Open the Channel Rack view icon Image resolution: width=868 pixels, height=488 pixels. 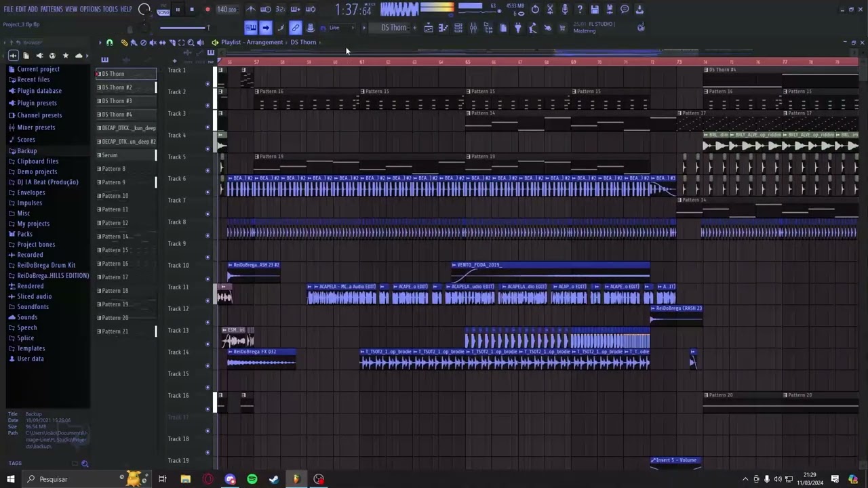pyautogui.click(x=458, y=28)
